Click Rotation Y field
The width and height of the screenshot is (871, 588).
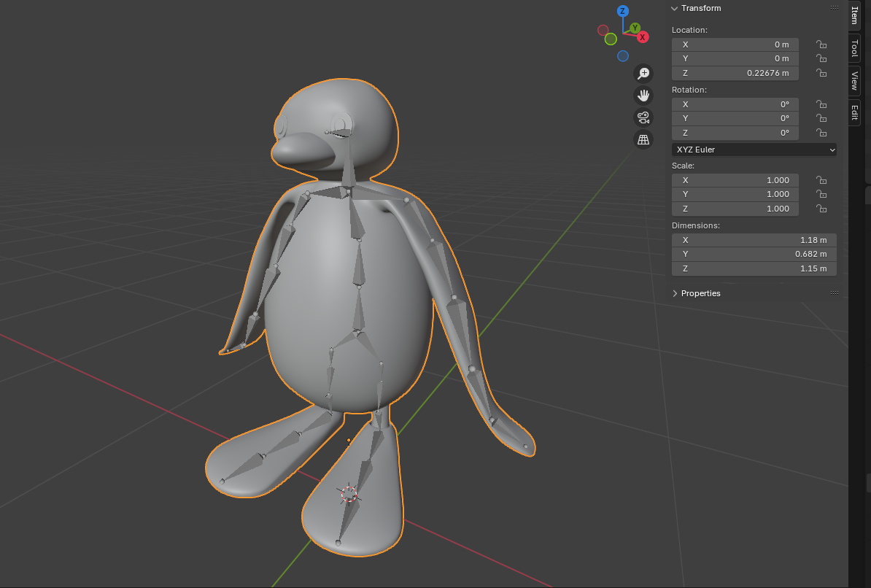click(x=735, y=118)
